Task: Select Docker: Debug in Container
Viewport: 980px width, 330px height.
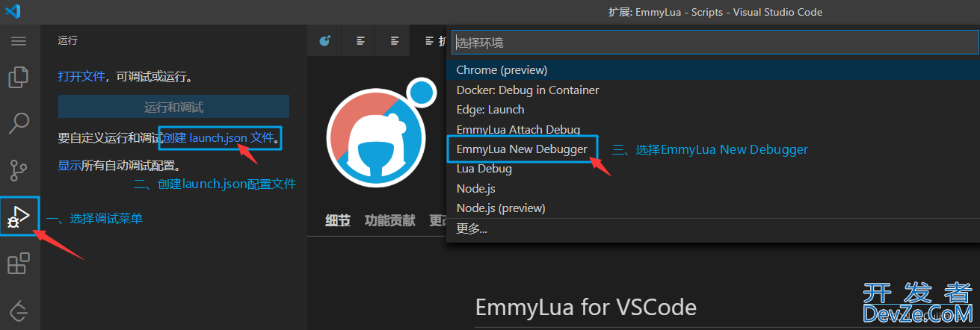Action: (714, 90)
